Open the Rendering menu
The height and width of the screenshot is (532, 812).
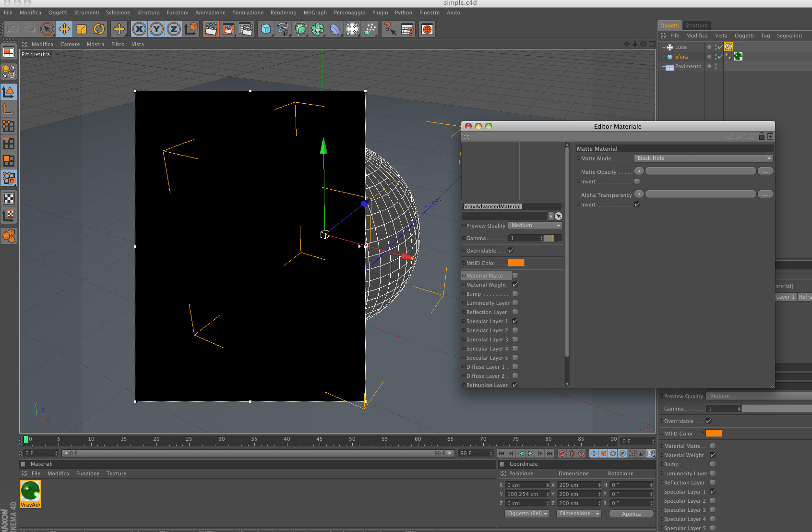pyautogui.click(x=283, y=12)
